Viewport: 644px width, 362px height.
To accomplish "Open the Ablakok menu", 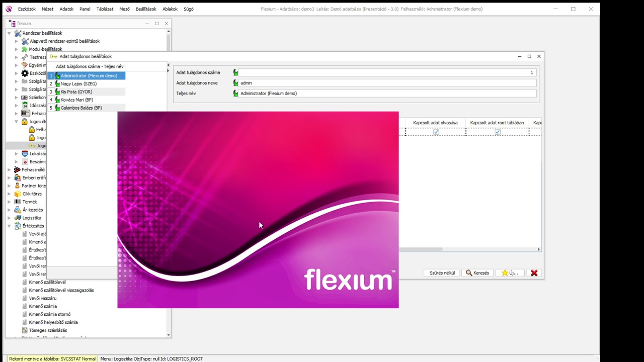I will click(170, 9).
